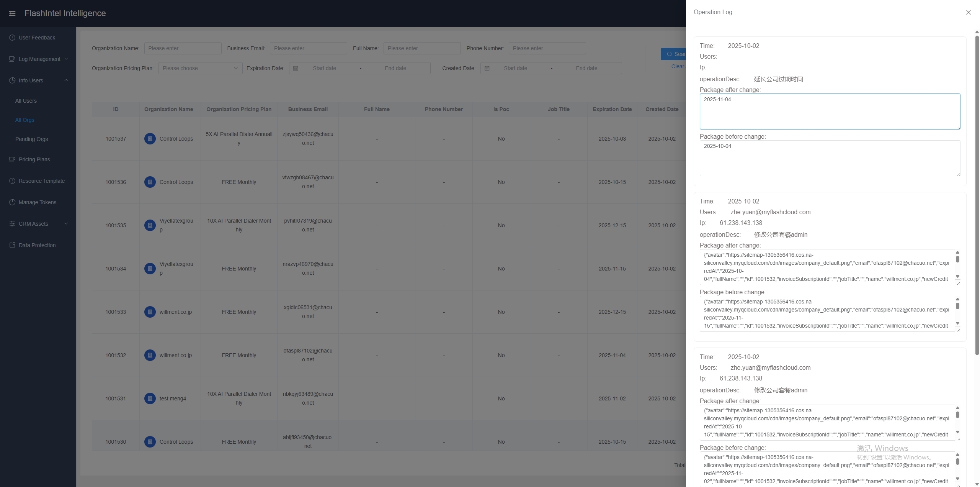Screen dimensions: 980x487
Task: Close the Operation Log panel
Action: [968, 12]
